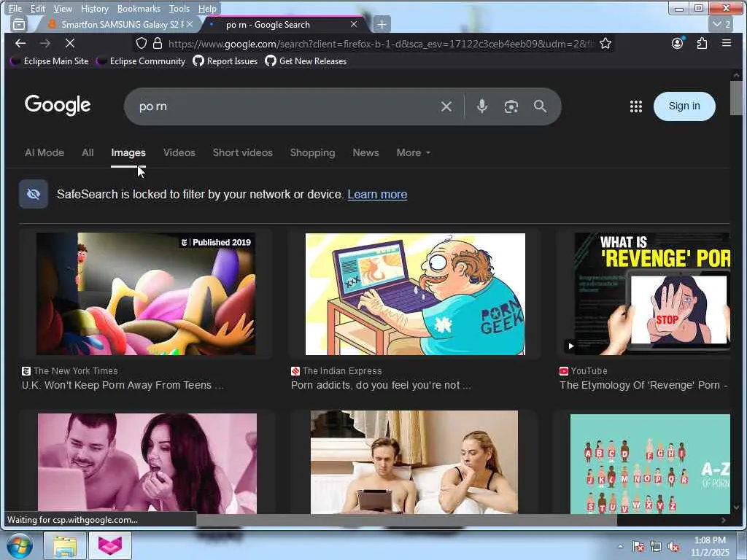The height and width of the screenshot is (560, 747).
Task: Open the New York Times image result
Action: tap(146, 294)
